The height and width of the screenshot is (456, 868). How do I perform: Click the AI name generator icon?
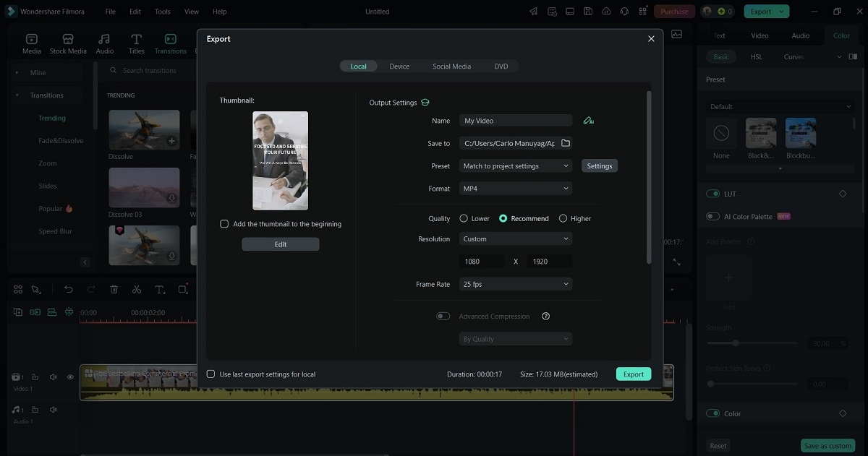click(589, 121)
